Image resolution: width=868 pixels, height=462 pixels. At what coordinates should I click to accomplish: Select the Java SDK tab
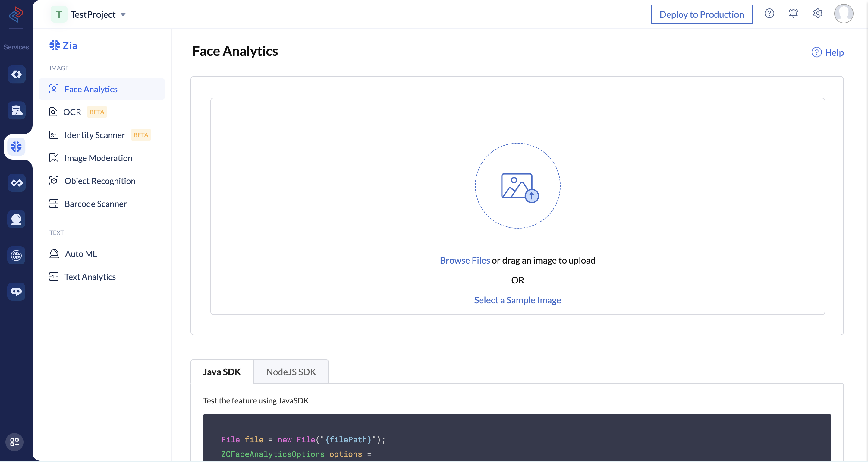point(222,371)
